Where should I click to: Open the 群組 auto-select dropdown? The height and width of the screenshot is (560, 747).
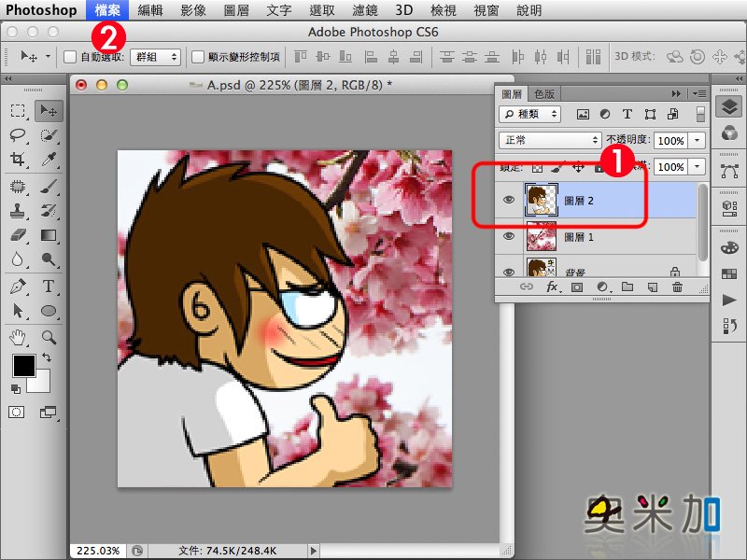(155, 57)
